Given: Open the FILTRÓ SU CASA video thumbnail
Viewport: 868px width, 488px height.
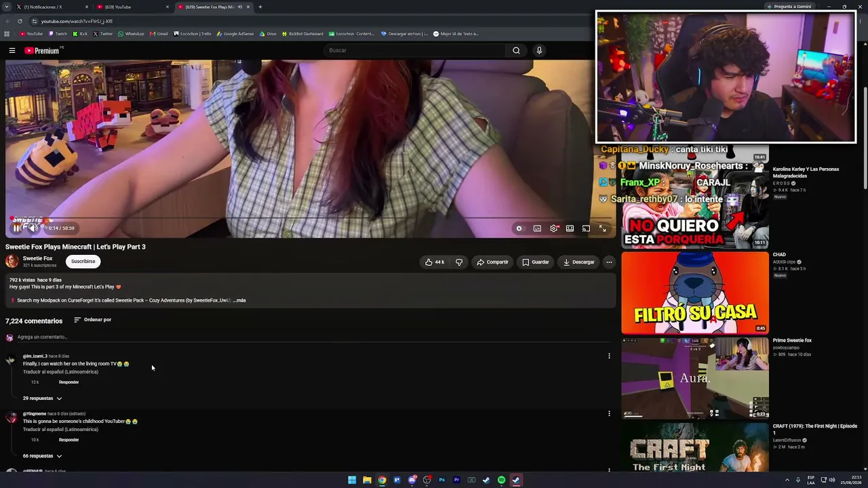Looking at the screenshot, I should coord(695,293).
